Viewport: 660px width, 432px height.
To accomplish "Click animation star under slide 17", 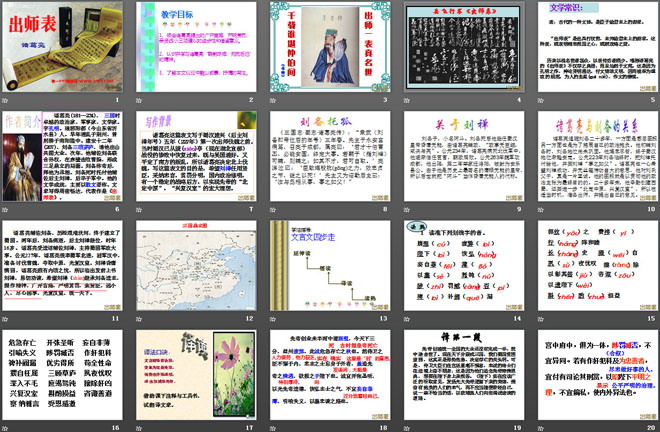I will click(139, 428).
